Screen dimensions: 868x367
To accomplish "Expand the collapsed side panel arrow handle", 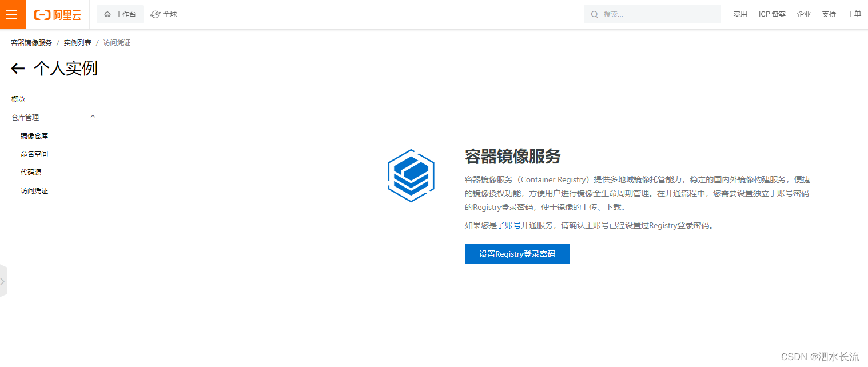I will point(3,281).
